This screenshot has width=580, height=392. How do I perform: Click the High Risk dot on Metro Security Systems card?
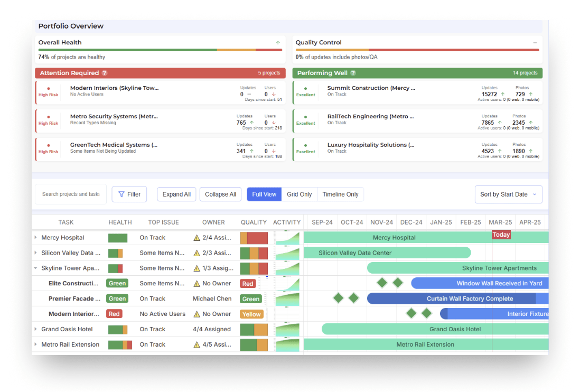pos(49,117)
